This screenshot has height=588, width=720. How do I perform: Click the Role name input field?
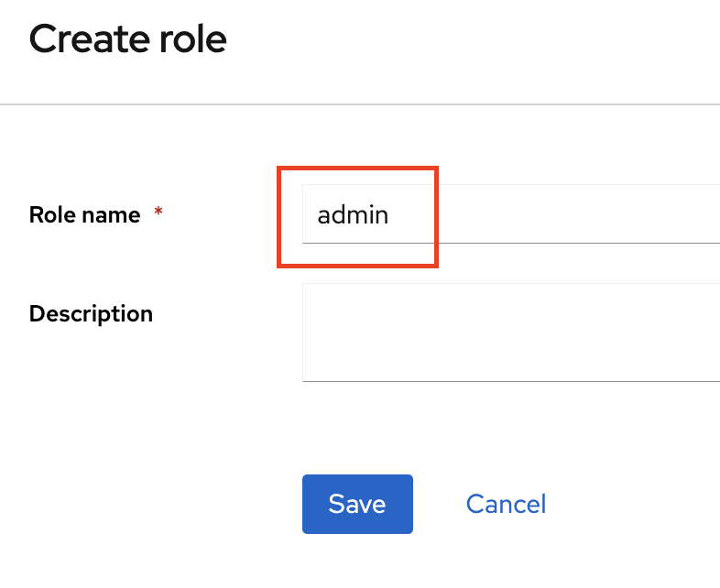pyautogui.click(x=510, y=214)
